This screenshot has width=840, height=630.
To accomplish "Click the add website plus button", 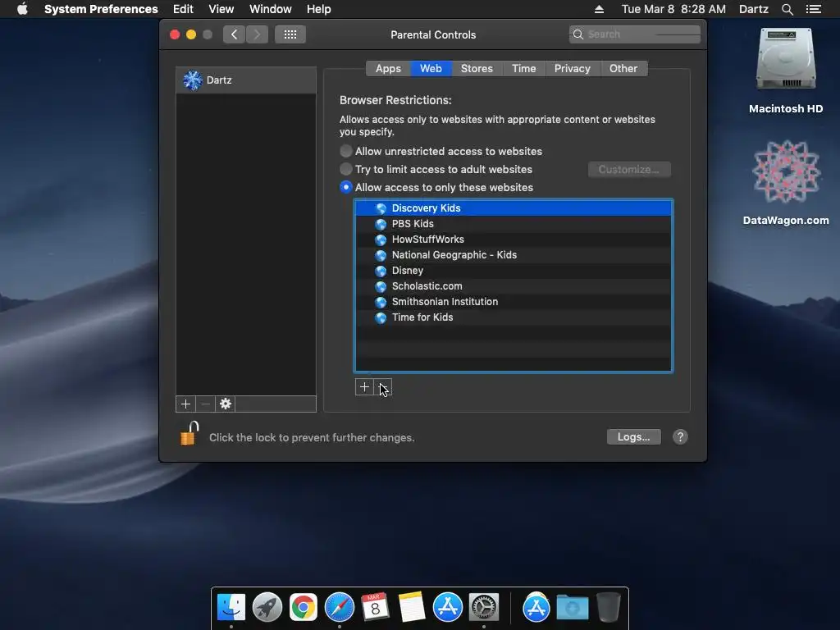I will (364, 387).
